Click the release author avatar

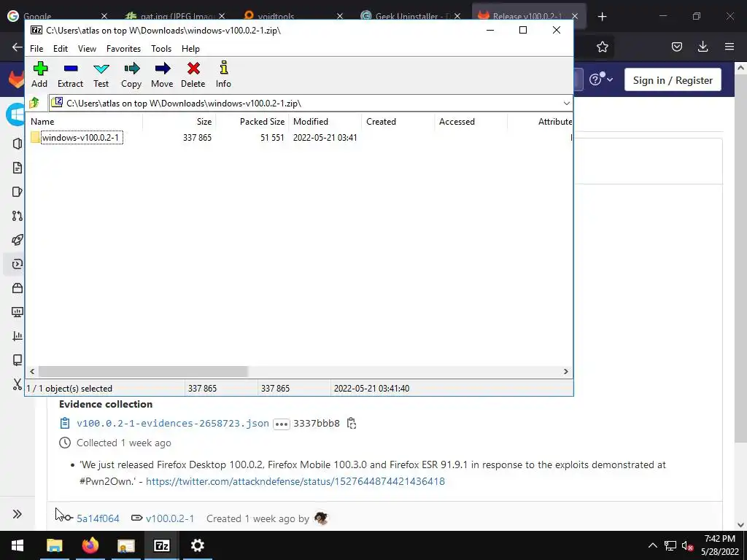click(x=321, y=518)
